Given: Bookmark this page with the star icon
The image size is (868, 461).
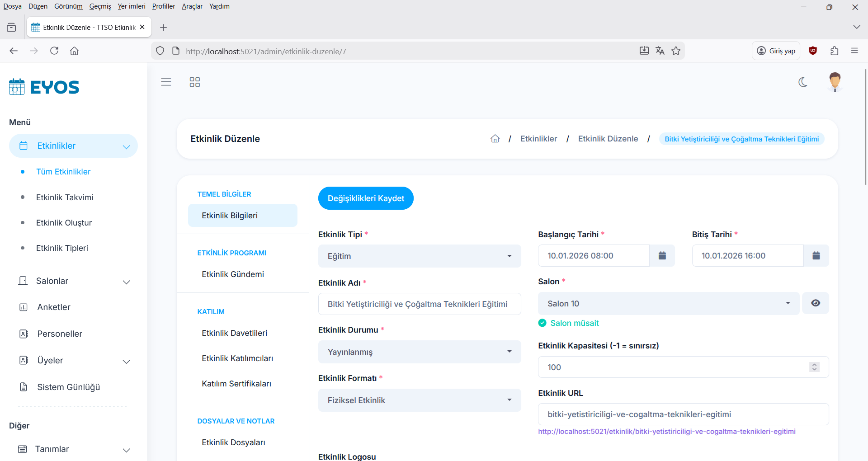Looking at the screenshot, I should (x=676, y=51).
